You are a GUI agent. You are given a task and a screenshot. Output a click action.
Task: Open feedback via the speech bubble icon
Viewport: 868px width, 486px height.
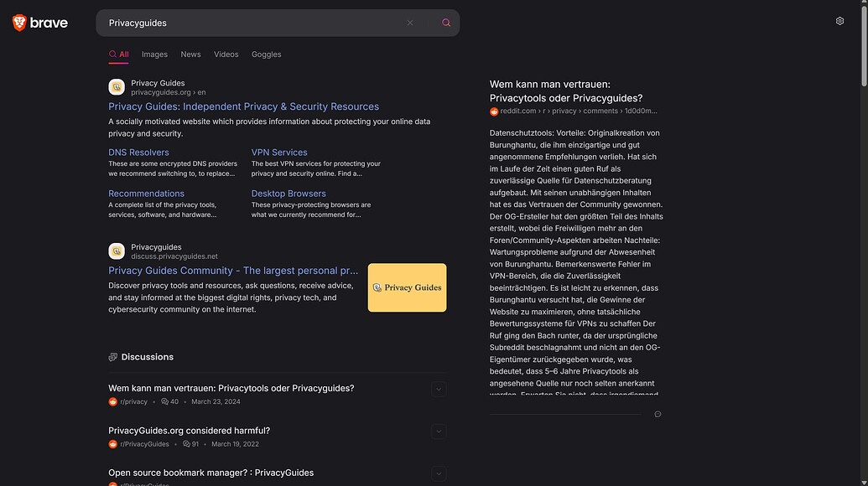(657, 414)
